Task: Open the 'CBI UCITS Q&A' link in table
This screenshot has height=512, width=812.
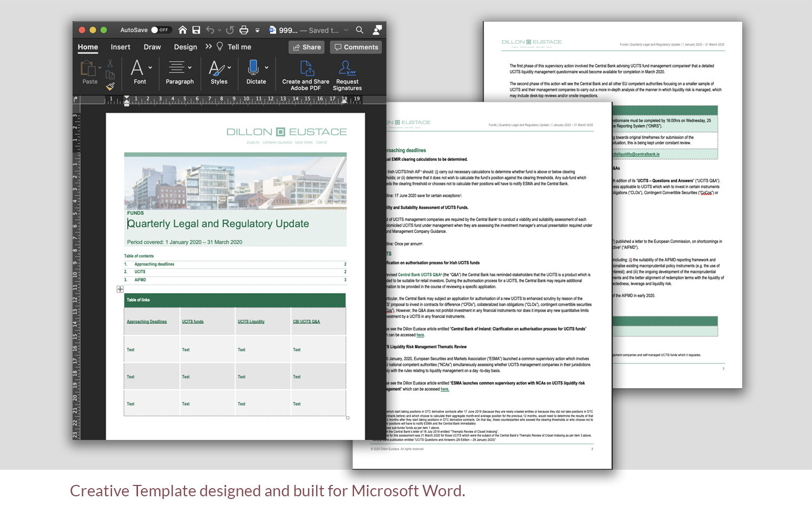Action: click(306, 322)
